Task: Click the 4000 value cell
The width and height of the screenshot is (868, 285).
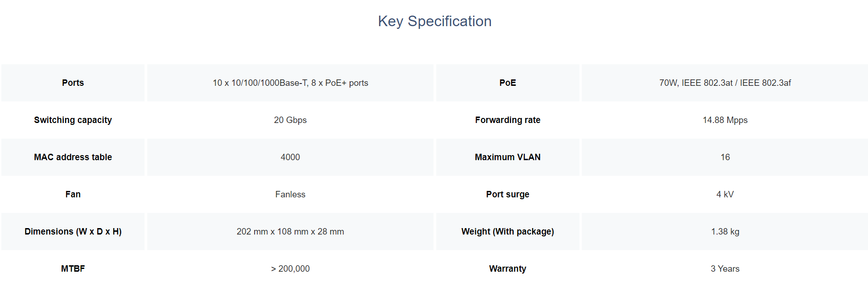Action: [x=290, y=157]
